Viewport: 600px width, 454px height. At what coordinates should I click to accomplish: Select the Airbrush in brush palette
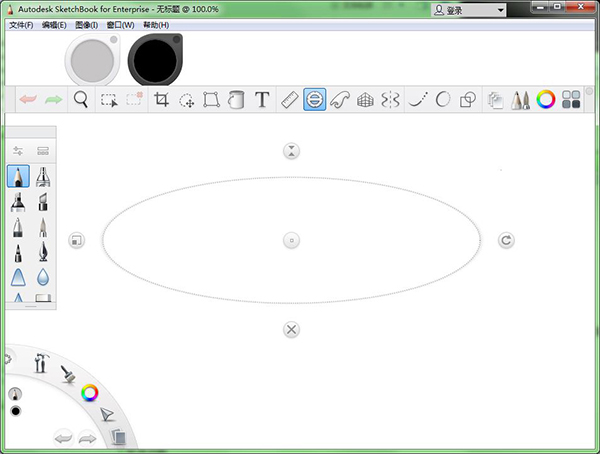coord(43,176)
